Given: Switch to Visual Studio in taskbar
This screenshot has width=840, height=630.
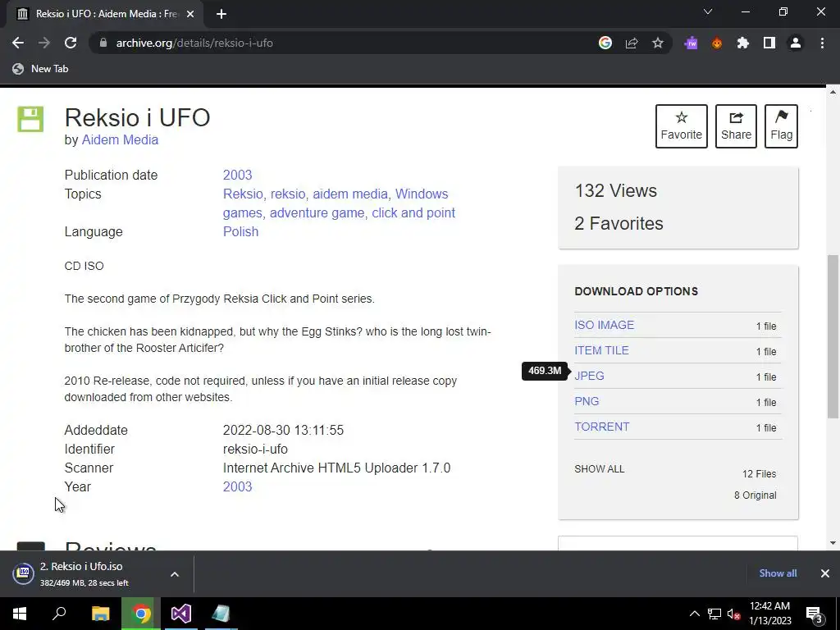Looking at the screenshot, I should 181,614.
